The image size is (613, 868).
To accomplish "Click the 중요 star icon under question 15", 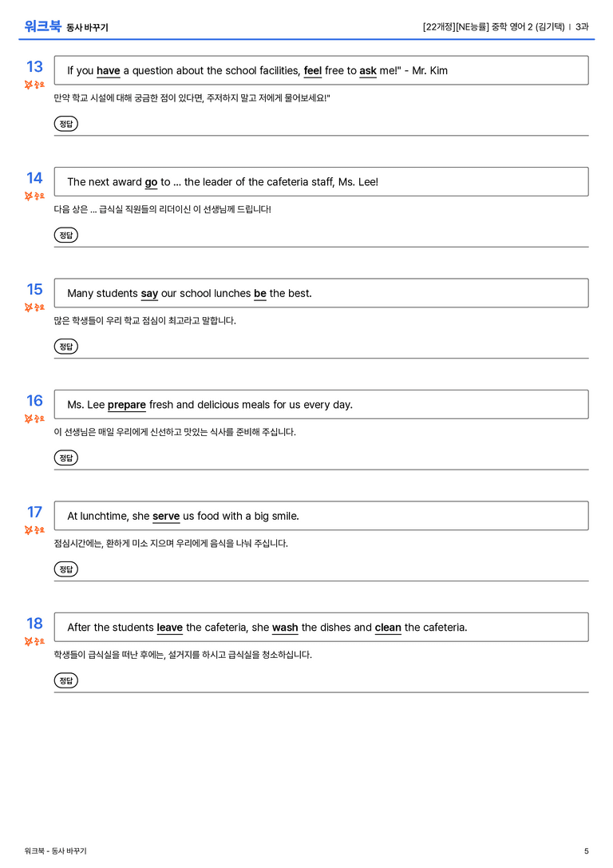I will point(34,307).
